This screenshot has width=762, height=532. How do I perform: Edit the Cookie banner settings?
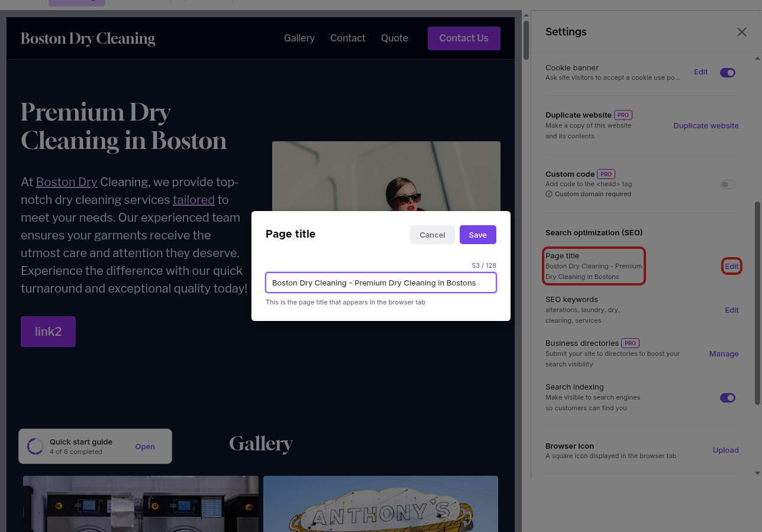point(700,72)
